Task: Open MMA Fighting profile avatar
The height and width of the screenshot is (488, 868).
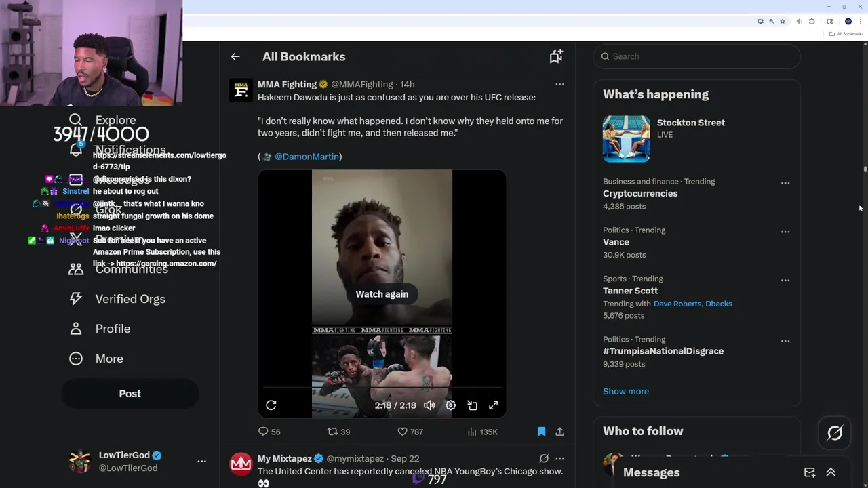Action: [241, 90]
